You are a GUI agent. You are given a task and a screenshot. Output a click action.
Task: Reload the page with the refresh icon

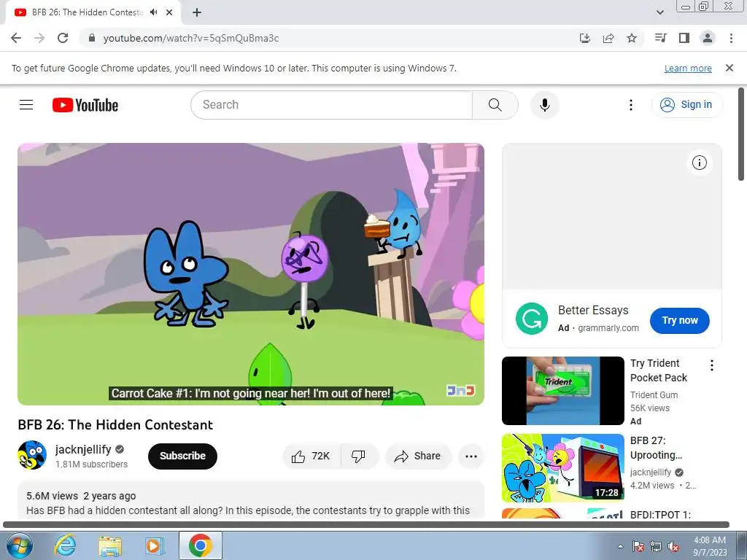point(63,38)
